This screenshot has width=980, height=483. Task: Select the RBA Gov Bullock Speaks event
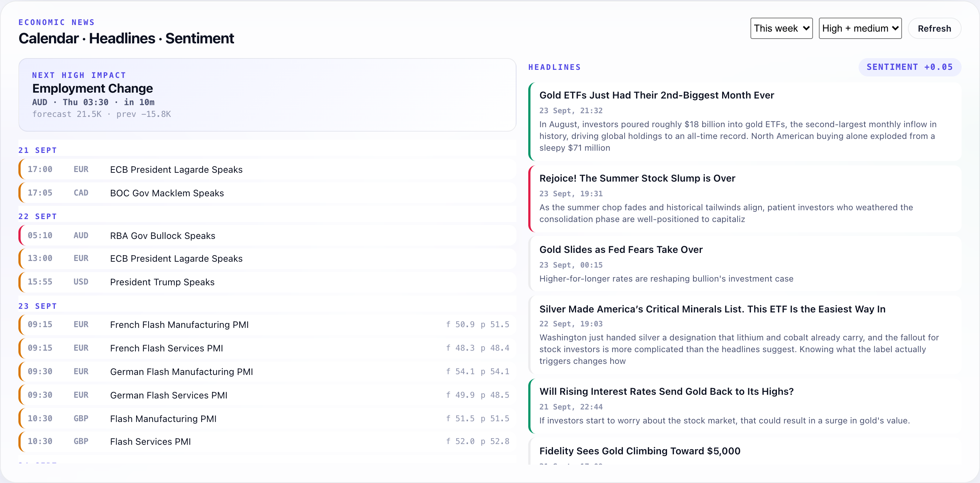click(x=267, y=236)
